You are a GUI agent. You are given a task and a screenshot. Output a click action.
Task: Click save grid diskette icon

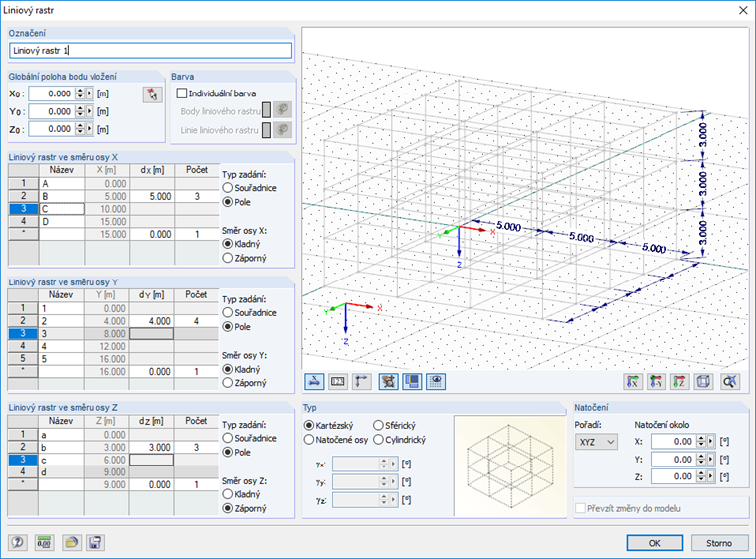coord(95,543)
